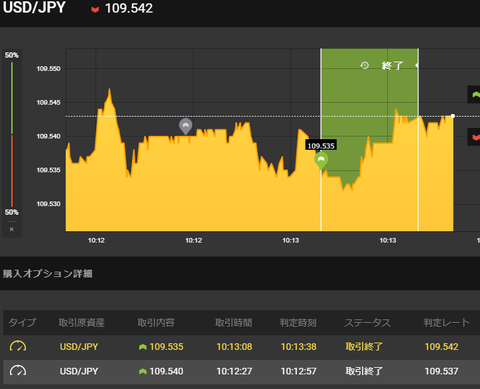This screenshot has height=389, width=480.
Task: Click the 109.545 price axis label
Action: point(49,103)
